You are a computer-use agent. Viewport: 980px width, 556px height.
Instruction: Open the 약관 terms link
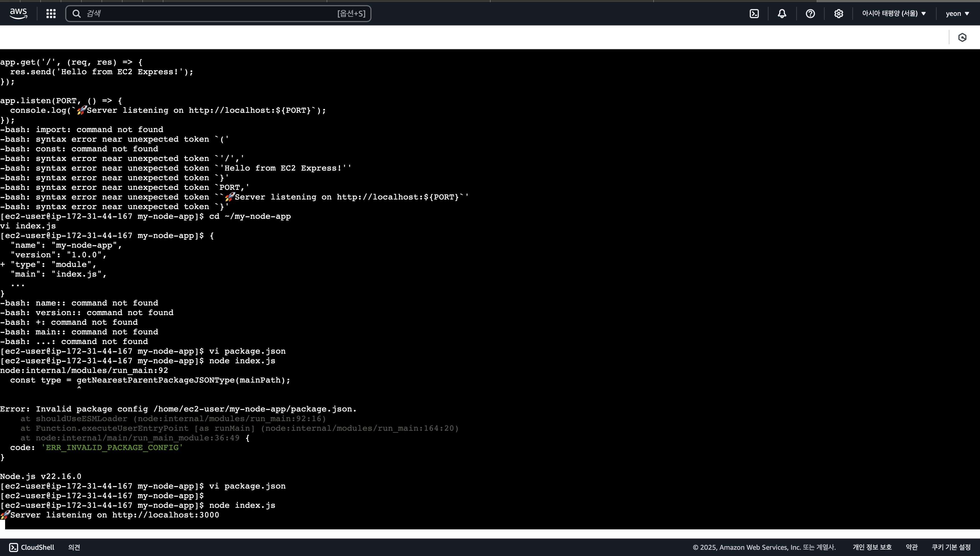pos(912,547)
